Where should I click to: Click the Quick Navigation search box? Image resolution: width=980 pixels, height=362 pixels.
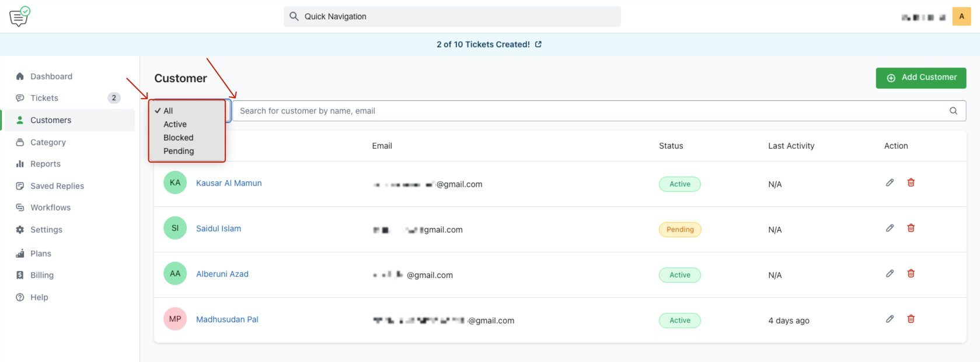point(452,16)
